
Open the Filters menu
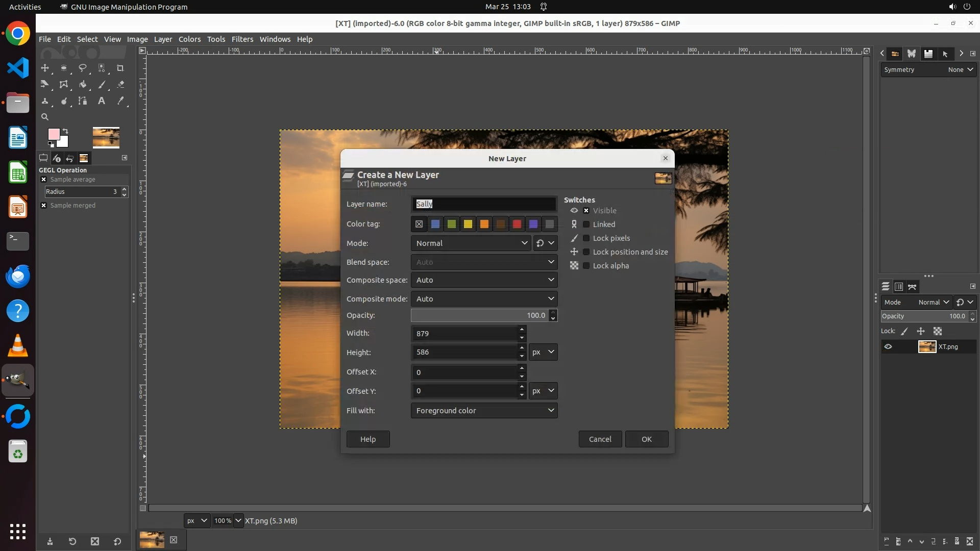(x=242, y=39)
